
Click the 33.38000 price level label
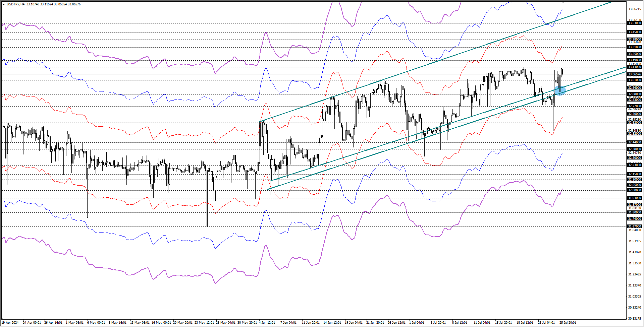[x=634, y=40]
